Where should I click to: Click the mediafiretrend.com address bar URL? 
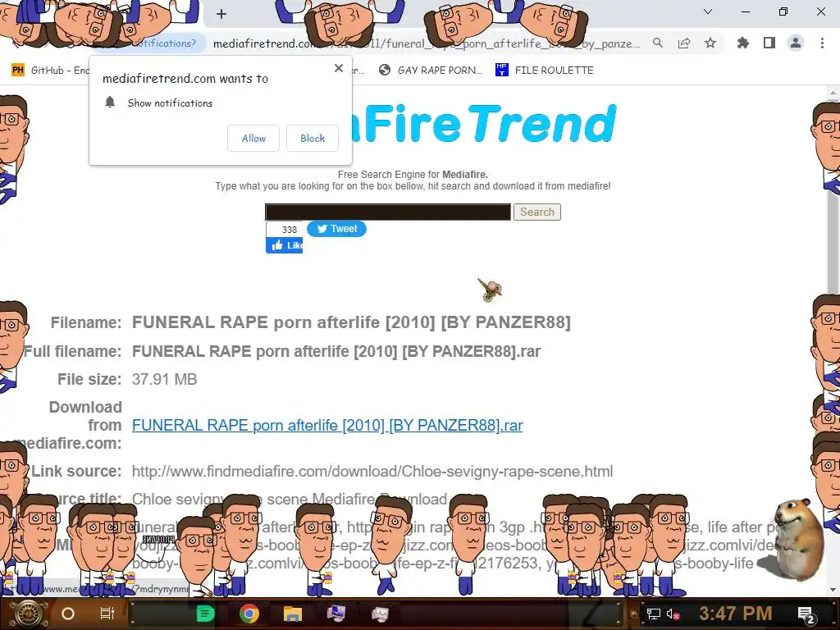click(x=427, y=43)
